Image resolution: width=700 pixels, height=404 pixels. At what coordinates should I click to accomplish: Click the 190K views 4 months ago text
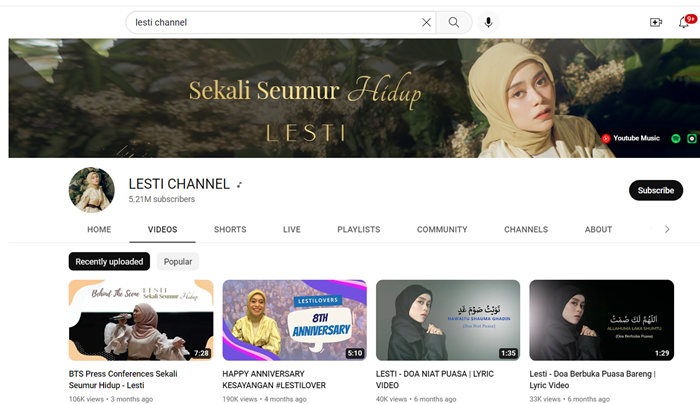click(x=264, y=399)
